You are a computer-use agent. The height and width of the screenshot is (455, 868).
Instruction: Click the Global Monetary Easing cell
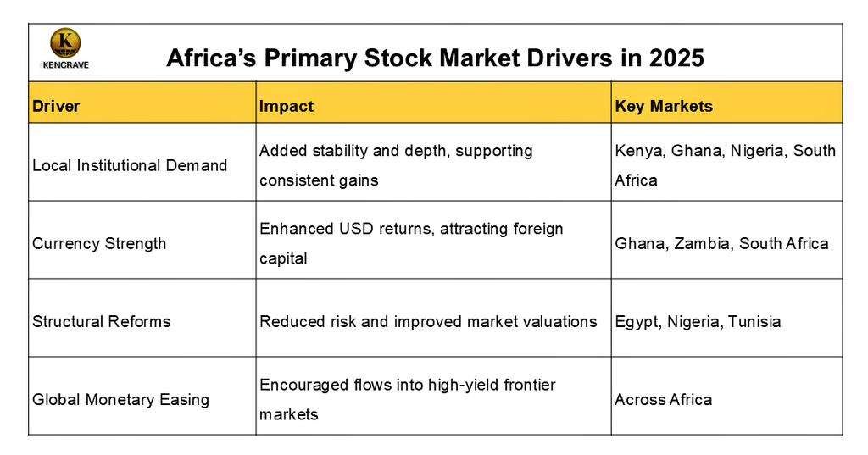tap(120, 399)
